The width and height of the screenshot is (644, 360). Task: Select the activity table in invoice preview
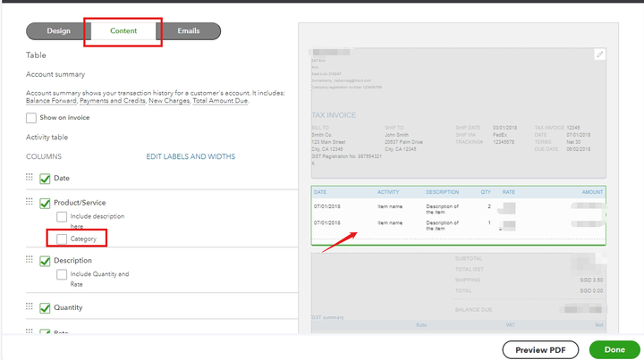pyautogui.click(x=458, y=215)
